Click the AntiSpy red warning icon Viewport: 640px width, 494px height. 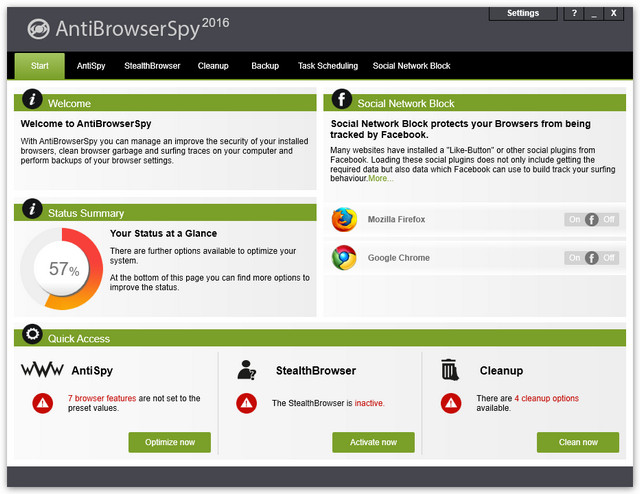[x=42, y=403]
